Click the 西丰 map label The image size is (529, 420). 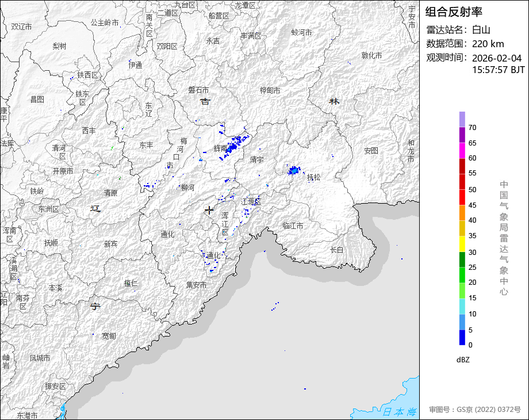[x=89, y=131]
